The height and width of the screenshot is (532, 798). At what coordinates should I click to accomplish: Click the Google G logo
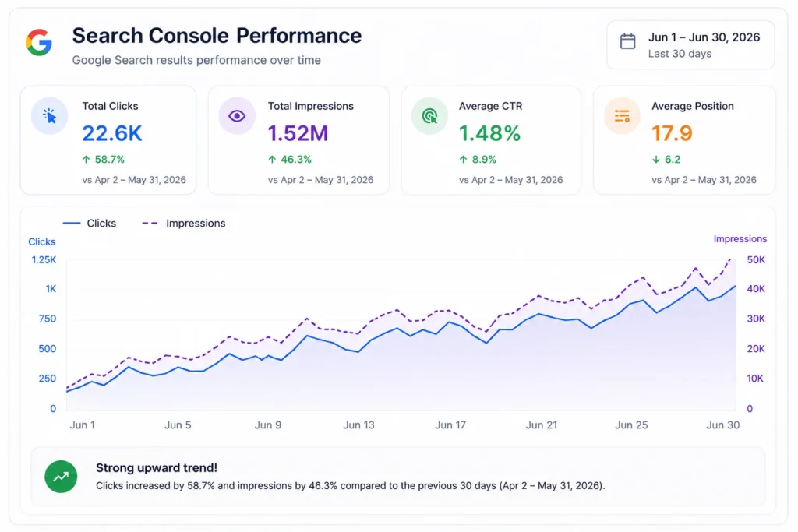click(x=39, y=42)
